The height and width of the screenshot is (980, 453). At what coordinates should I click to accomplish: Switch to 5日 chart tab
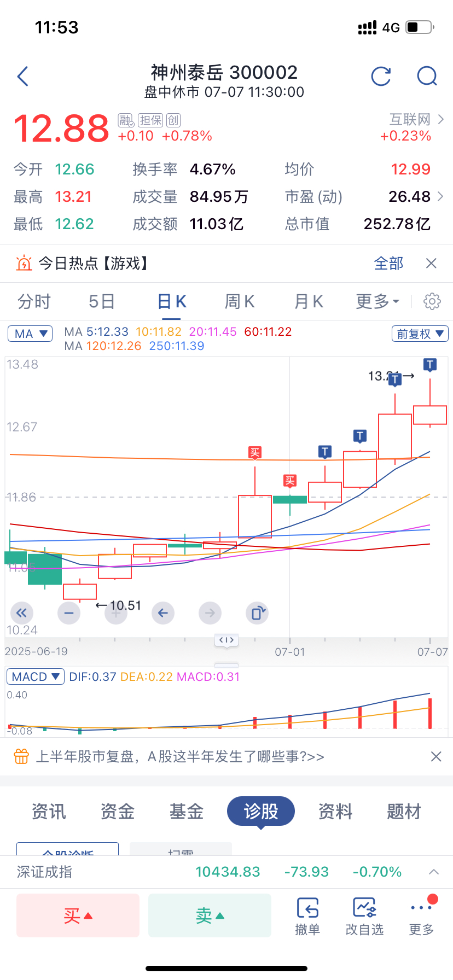(x=102, y=301)
